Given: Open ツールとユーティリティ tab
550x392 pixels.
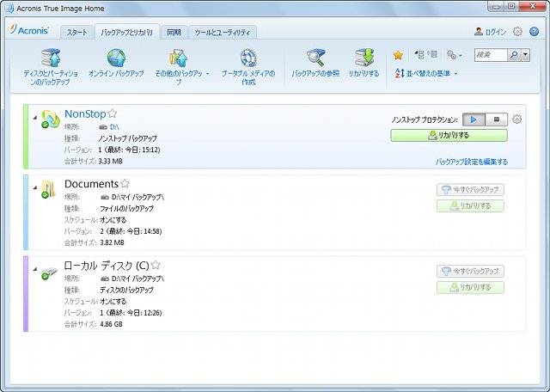Looking at the screenshot, I should point(223,33).
